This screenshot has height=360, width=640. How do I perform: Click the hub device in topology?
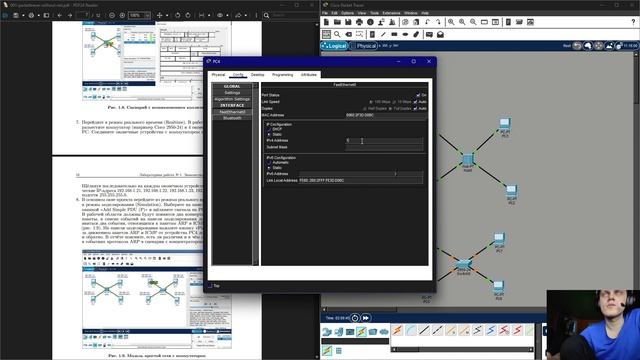pos(468,160)
